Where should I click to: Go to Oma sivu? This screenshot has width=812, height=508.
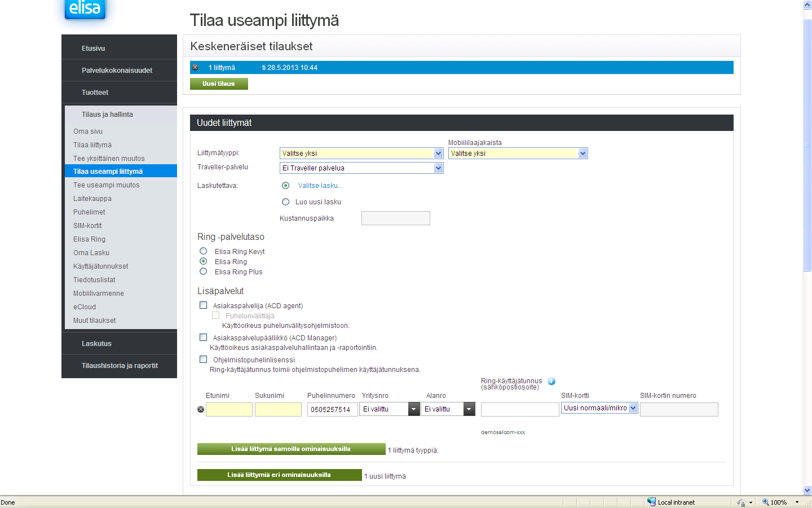[88, 132]
